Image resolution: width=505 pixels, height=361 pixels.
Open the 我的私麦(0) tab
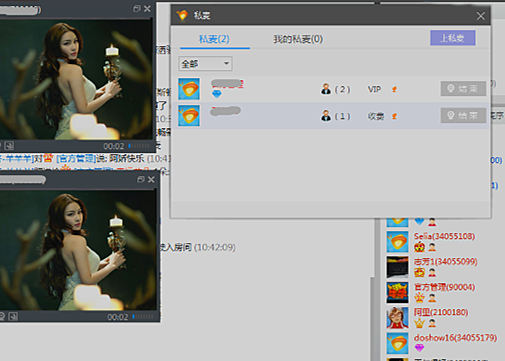point(298,39)
